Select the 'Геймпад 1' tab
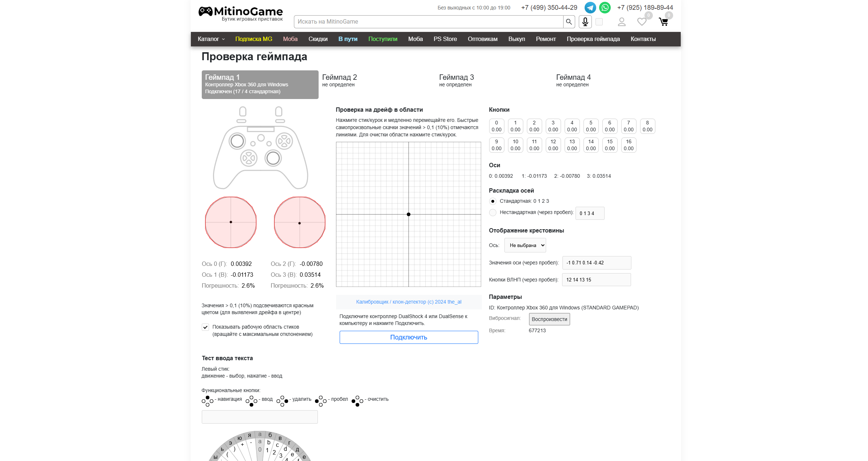Viewport: 868px width, 461px height. [x=260, y=85]
